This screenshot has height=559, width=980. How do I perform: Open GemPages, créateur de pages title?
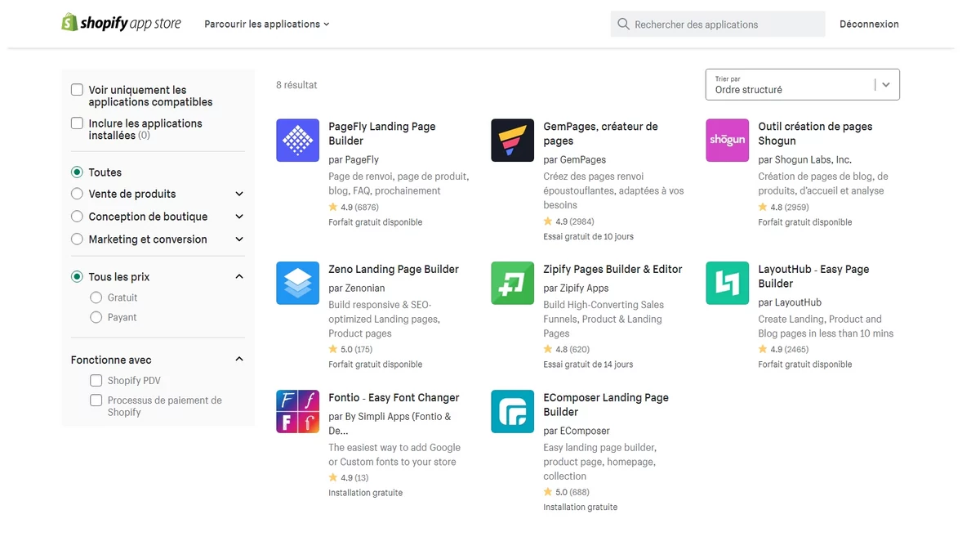click(600, 133)
